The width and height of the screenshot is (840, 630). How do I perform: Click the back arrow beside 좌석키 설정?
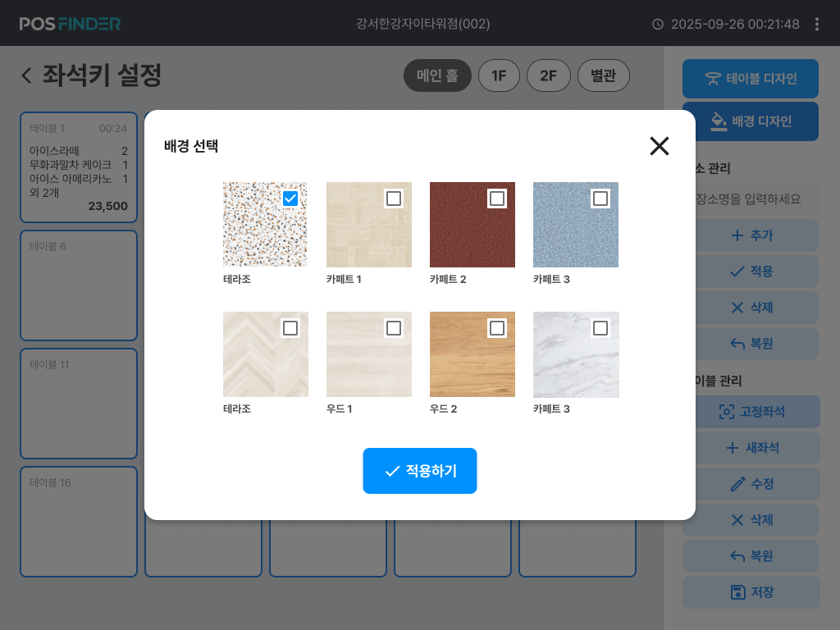26,75
